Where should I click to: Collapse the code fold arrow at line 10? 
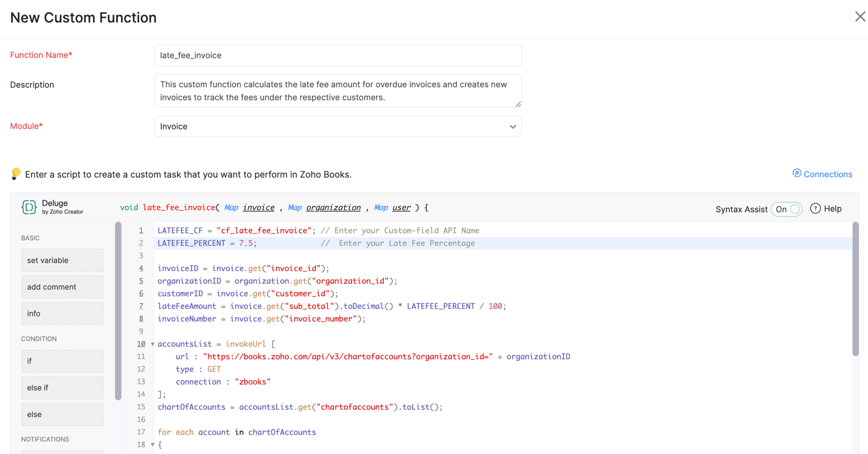pyautogui.click(x=153, y=344)
